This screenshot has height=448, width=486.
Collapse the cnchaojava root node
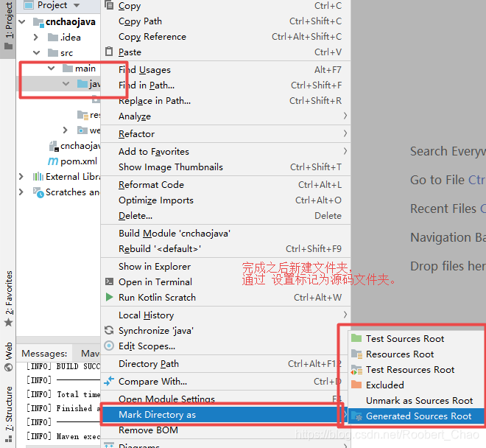(x=22, y=22)
